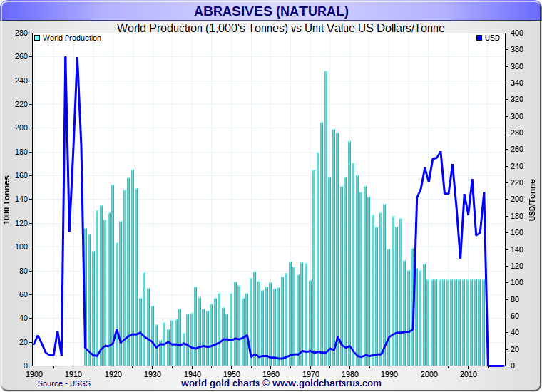Click the 280 value on left axis
Viewport: 542px width, 392px height.
click(x=20, y=33)
